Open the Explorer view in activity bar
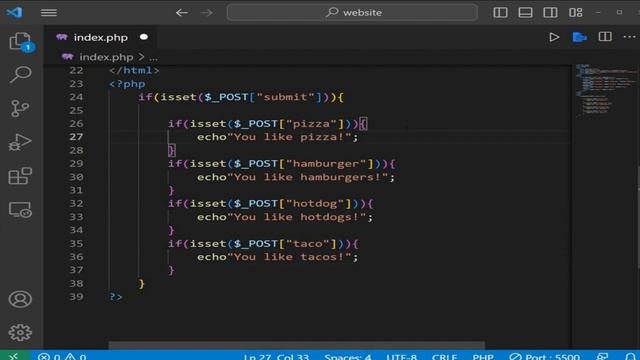Viewport: 640px width, 360px height. click(20, 42)
